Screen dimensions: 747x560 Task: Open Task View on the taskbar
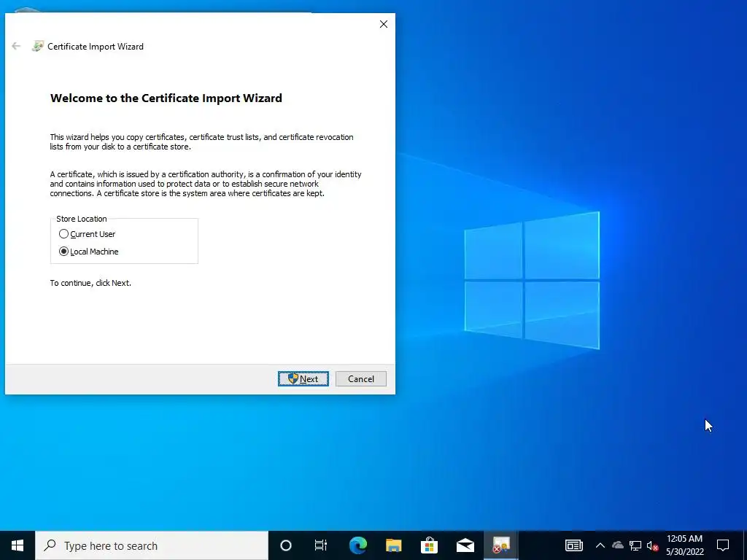321,545
